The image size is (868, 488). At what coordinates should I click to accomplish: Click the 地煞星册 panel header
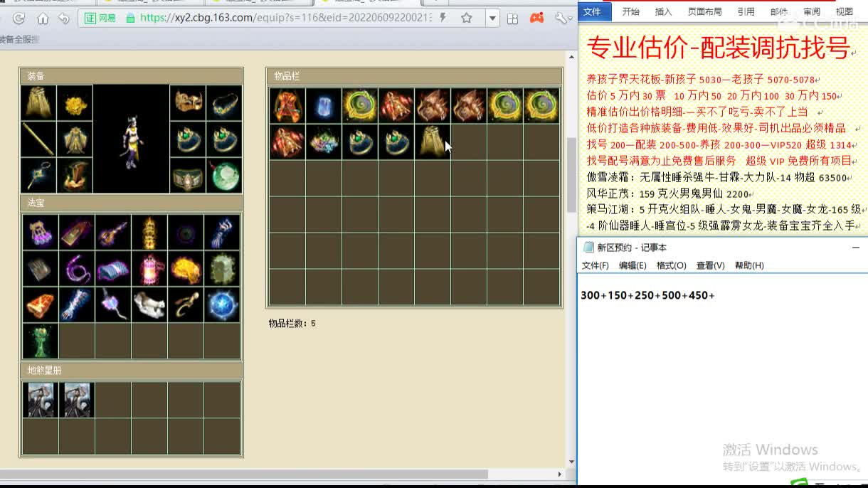point(132,370)
